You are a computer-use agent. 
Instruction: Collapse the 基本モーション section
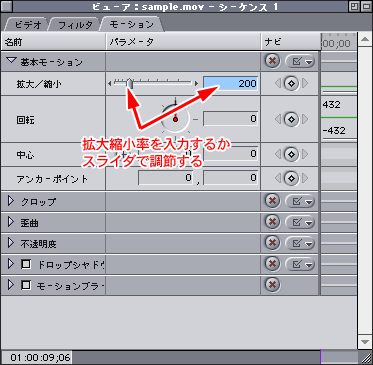tap(12, 61)
